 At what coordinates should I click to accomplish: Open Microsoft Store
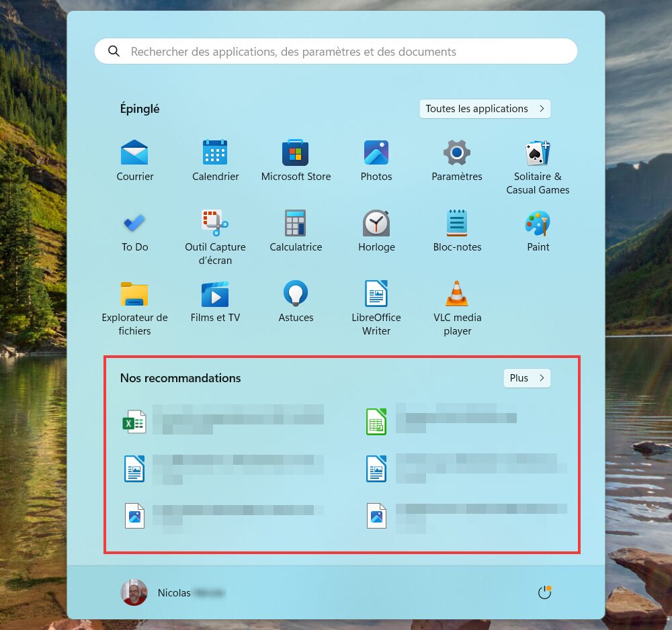(296, 160)
